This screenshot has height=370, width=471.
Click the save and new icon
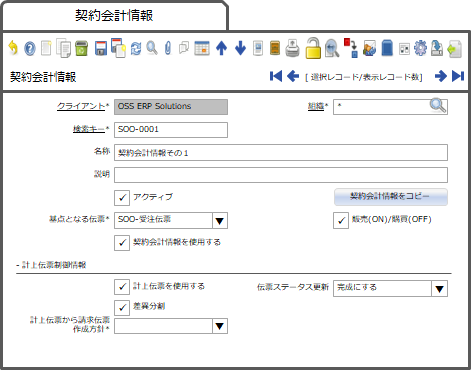click(118, 48)
